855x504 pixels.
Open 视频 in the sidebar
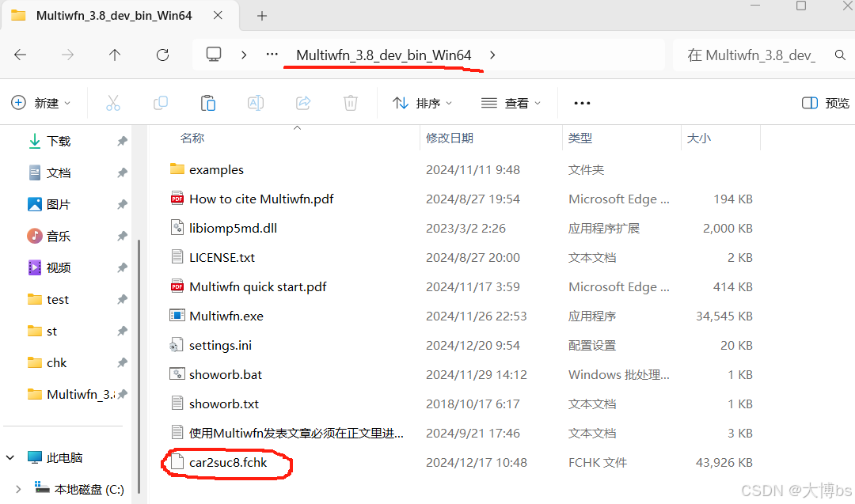(x=59, y=267)
